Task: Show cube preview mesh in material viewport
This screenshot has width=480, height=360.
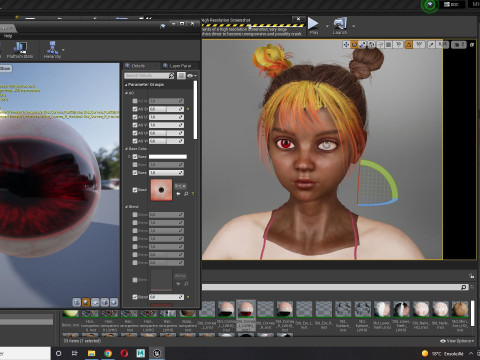Action: click(105, 302)
